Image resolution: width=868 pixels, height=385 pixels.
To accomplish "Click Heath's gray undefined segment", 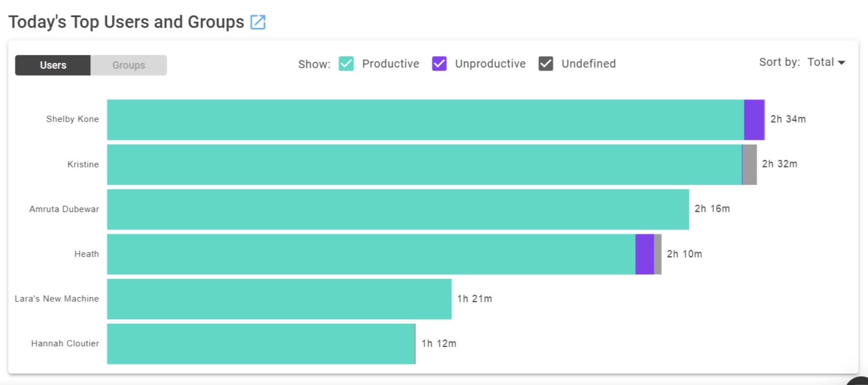I will click(x=658, y=254).
